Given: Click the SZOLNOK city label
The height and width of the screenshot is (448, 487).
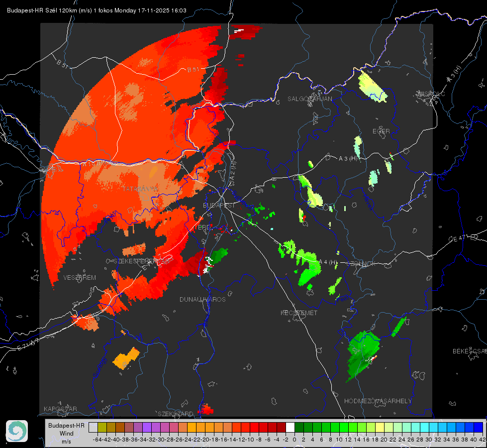Looking at the screenshot, I should (x=362, y=264).
